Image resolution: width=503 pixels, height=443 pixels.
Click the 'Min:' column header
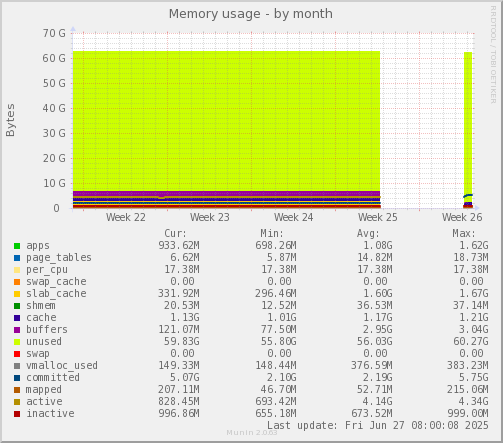pyautogui.click(x=272, y=233)
